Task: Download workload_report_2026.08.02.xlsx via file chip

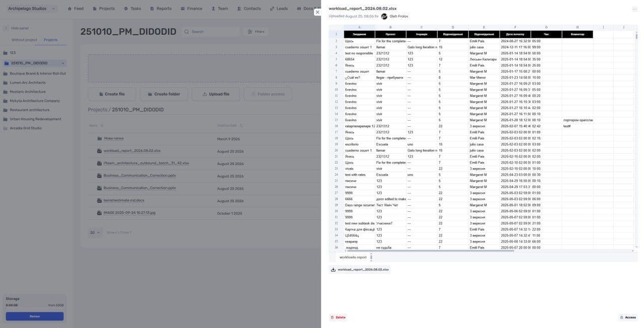Action: (x=360, y=270)
